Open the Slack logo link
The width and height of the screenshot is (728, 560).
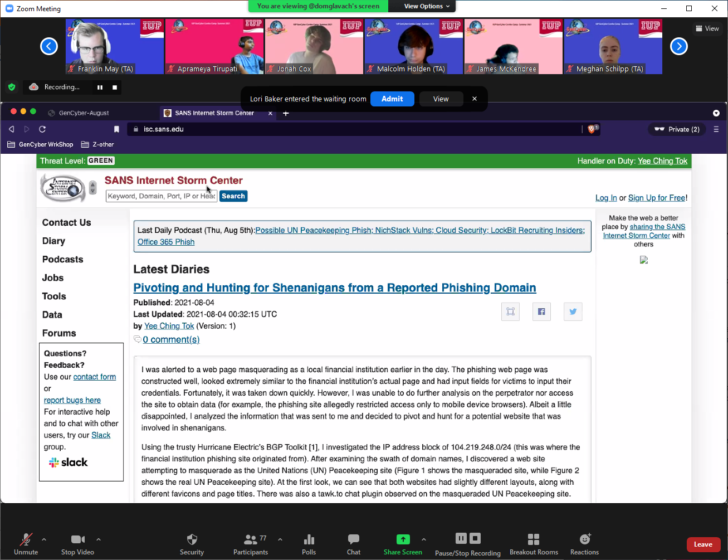click(69, 462)
